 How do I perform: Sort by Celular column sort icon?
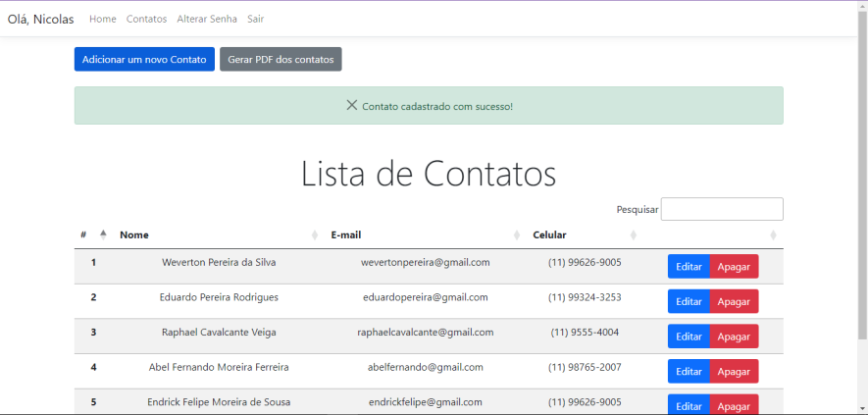[633, 235]
